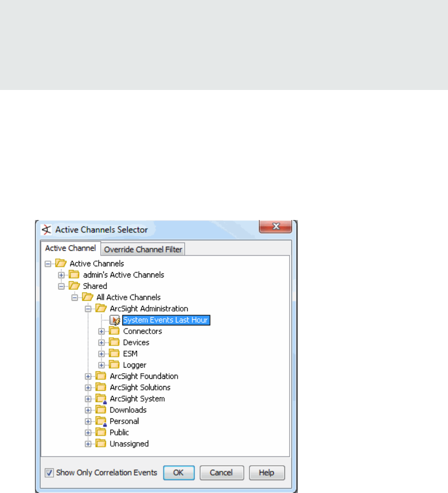This screenshot has width=448, height=493.
Task: Click the locked ArcSight System folder icon
Action: pos(101,399)
